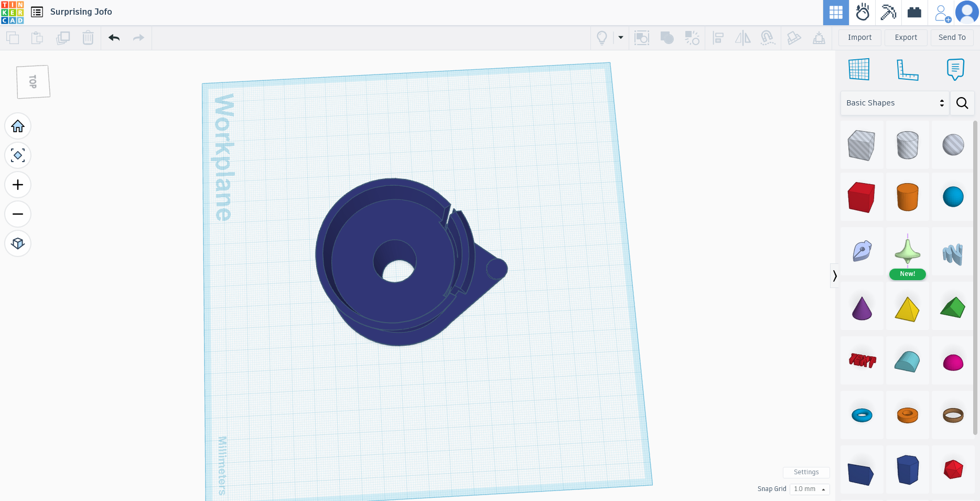Switch to 3D design grid view

point(836,13)
